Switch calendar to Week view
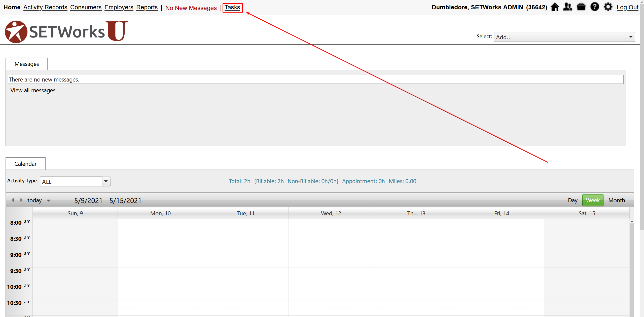This screenshot has height=317, width=644. 593,200
